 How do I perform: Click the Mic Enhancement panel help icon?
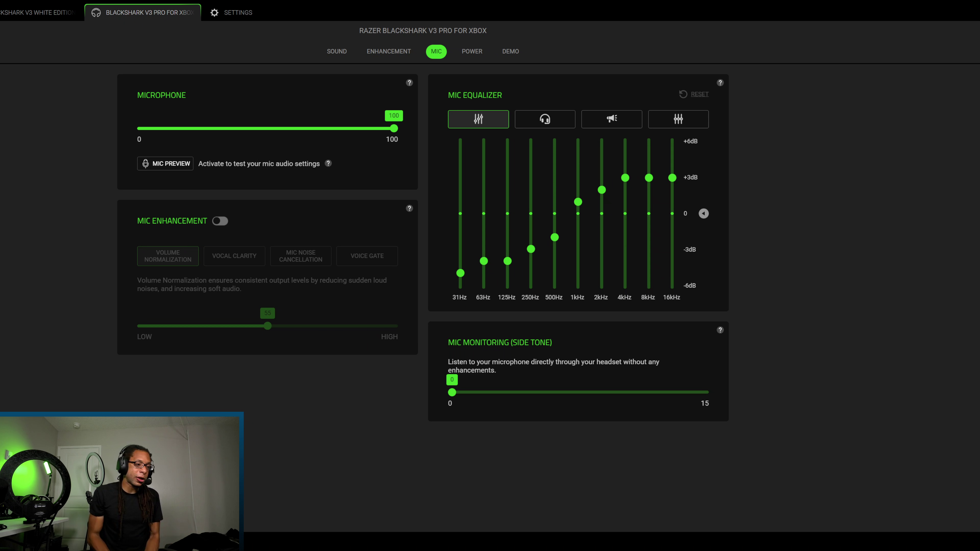click(409, 208)
